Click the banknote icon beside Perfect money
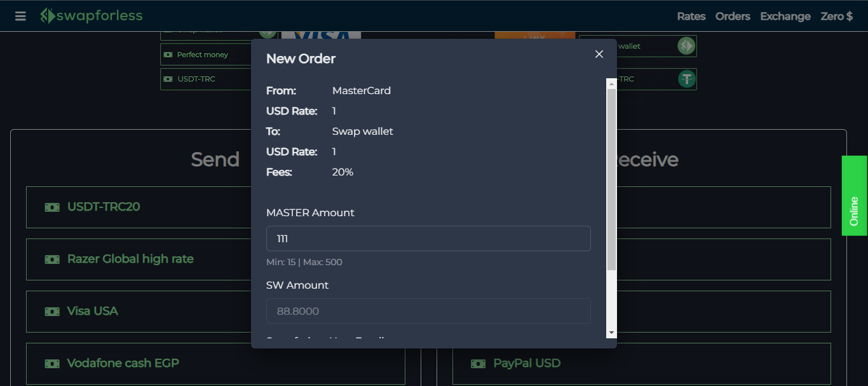 click(168, 54)
